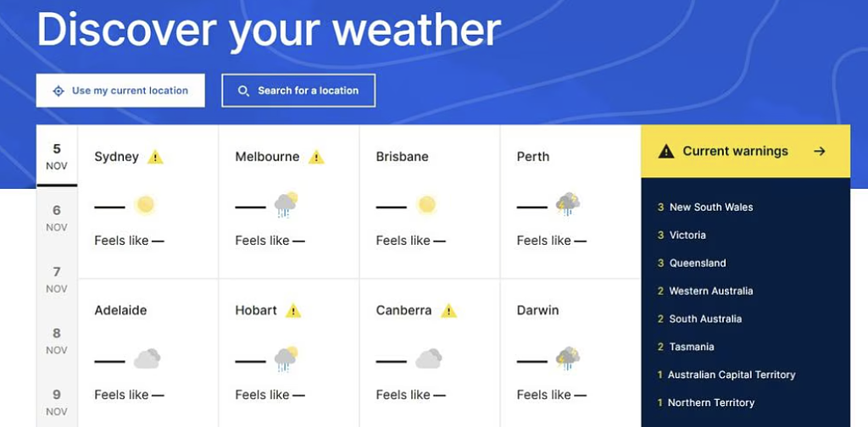Image resolution: width=868 pixels, height=427 pixels.
Task: Click the cloudy icon in Adelaide card
Action: (x=147, y=359)
